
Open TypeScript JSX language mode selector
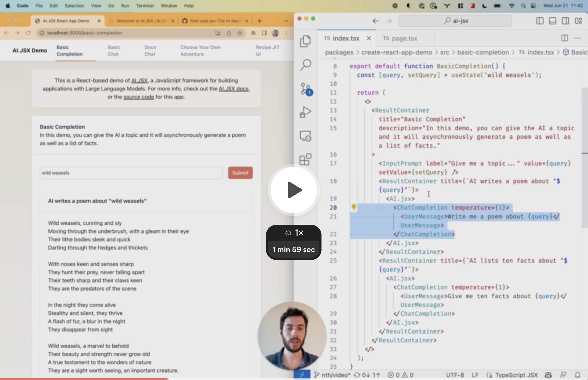pos(516,375)
